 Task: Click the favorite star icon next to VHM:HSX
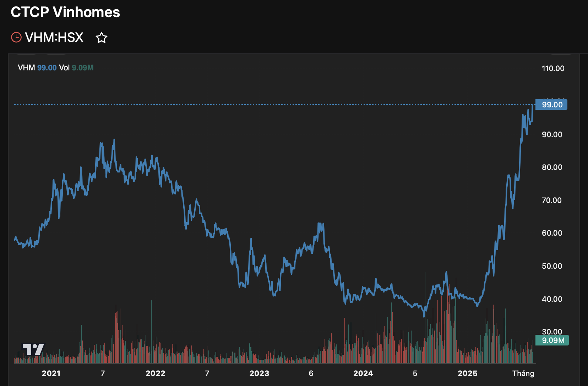102,38
